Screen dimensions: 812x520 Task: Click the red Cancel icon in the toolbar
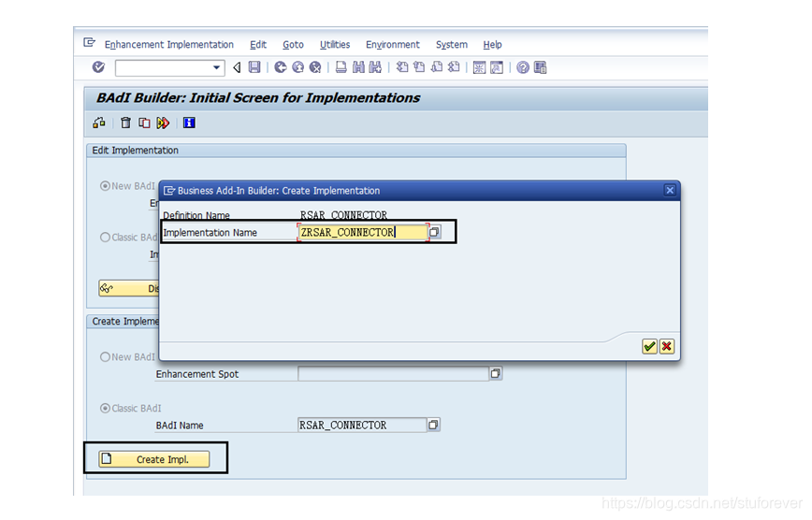(315, 67)
